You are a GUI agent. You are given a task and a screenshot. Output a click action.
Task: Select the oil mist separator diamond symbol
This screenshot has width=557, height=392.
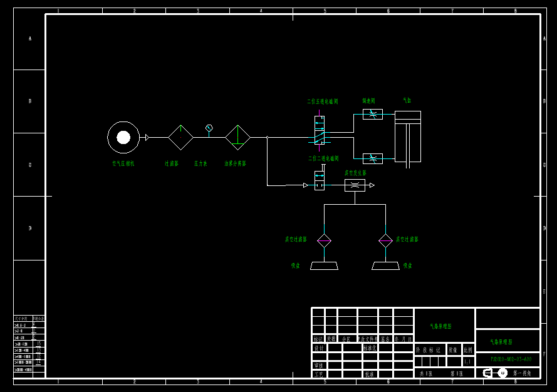coord(237,137)
